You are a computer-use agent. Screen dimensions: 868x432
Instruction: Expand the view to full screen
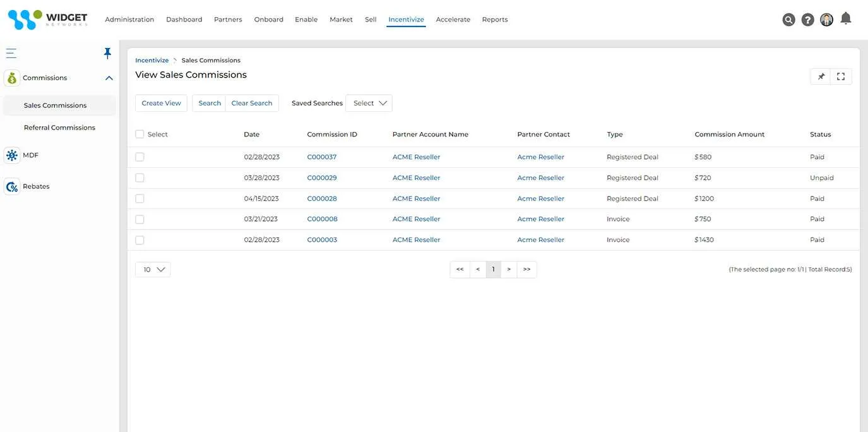click(x=841, y=76)
